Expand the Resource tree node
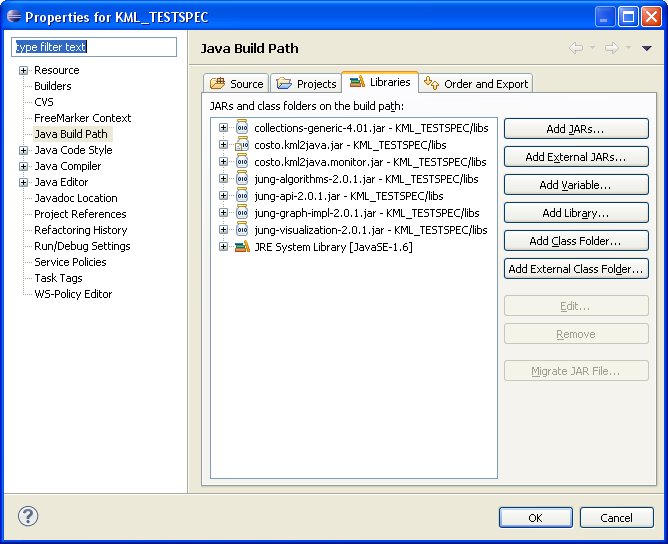668x544 pixels. [23, 70]
